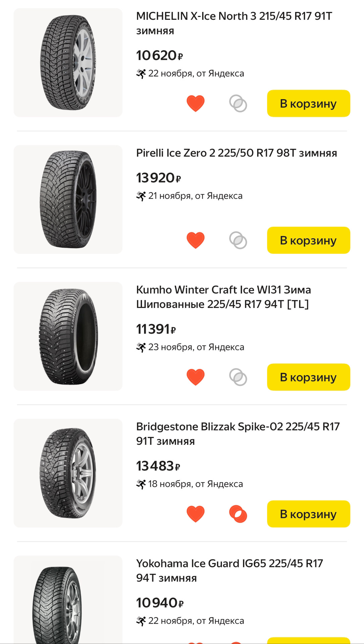Add Michelin X-Ice North 3 to comparison

click(238, 103)
